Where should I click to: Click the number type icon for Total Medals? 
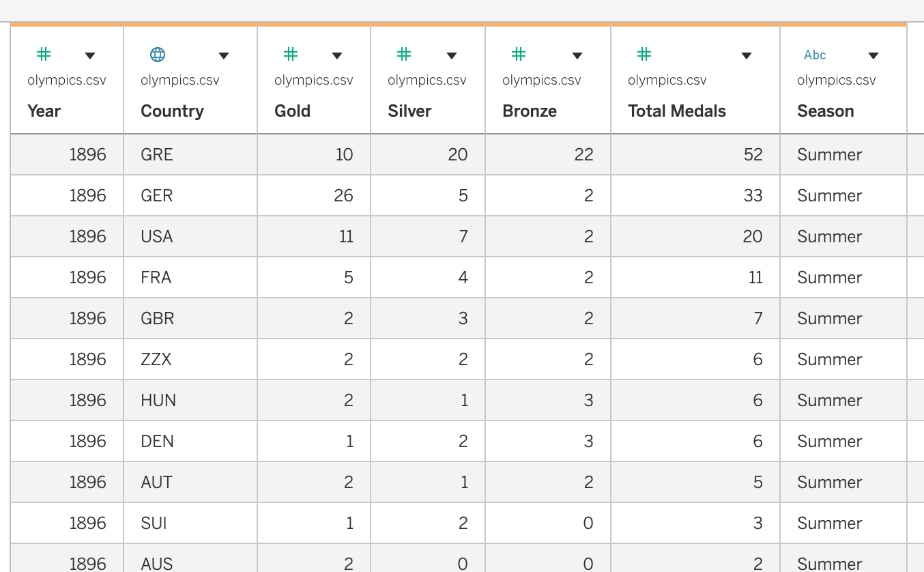pos(644,55)
